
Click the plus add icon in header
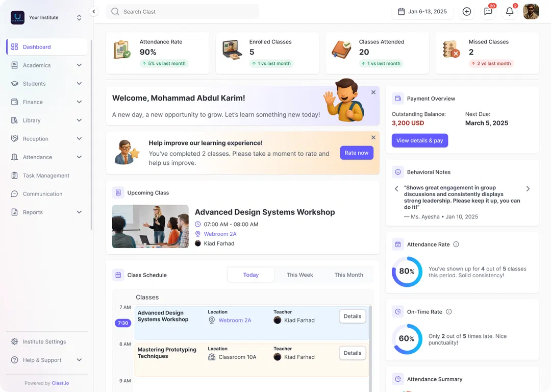[467, 12]
